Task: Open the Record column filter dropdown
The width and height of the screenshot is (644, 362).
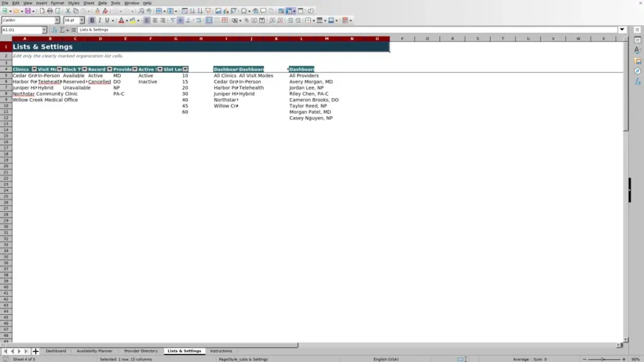Action: point(109,69)
